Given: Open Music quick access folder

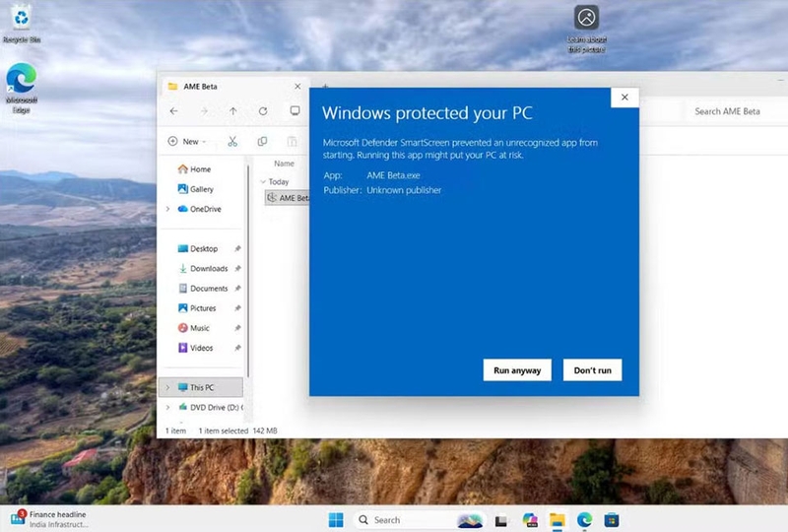Looking at the screenshot, I should click(194, 328).
